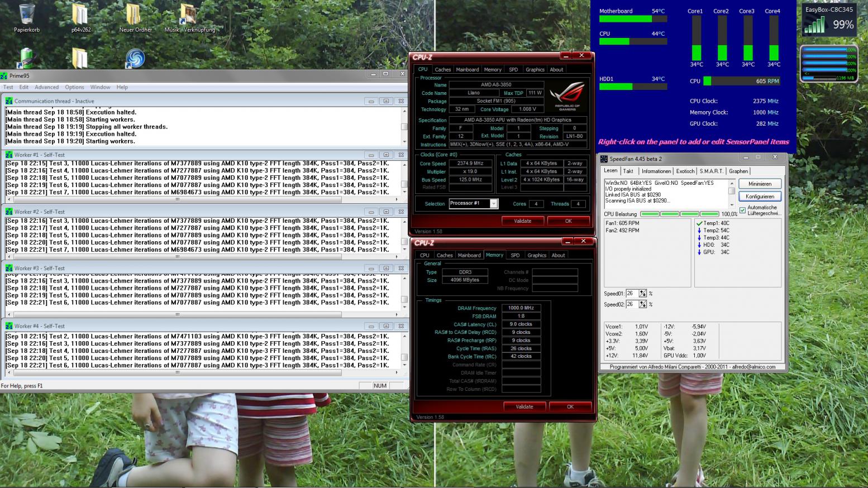Click the Worker #1 Self-Test window icon
This screenshot has width=868, height=488.
point(9,155)
